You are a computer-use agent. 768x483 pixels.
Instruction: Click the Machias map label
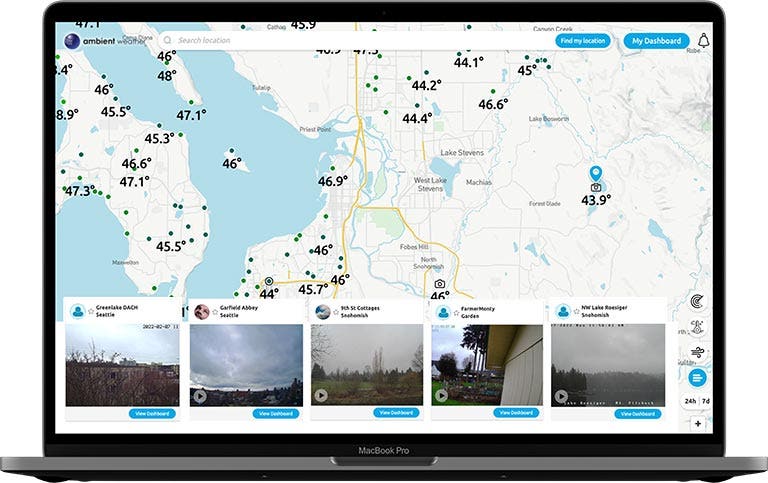coord(479,182)
